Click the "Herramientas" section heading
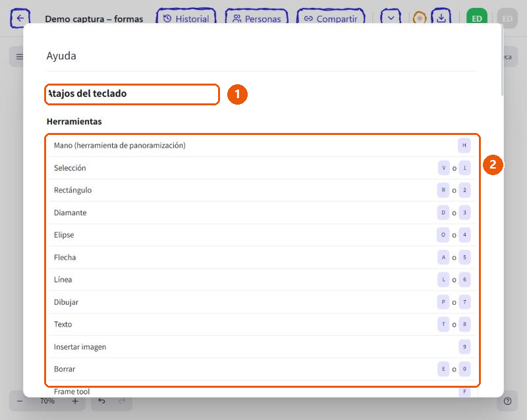Screen dimensions: 527x420 pos(74,121)
